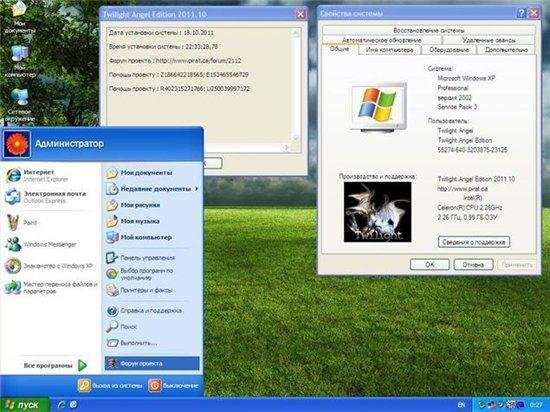This screenshot has height=412, width=550.
Task: Click the taskbar clock
Action: (x=536, y=405)
